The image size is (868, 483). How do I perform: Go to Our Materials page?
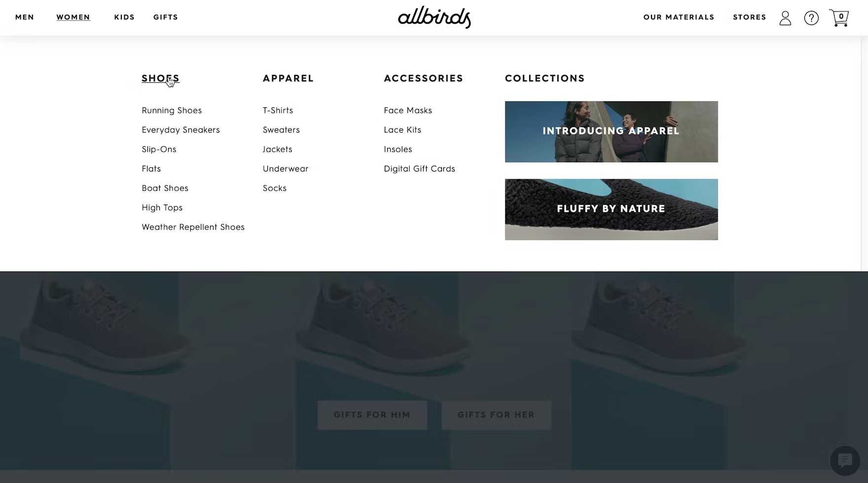[679, 17]
